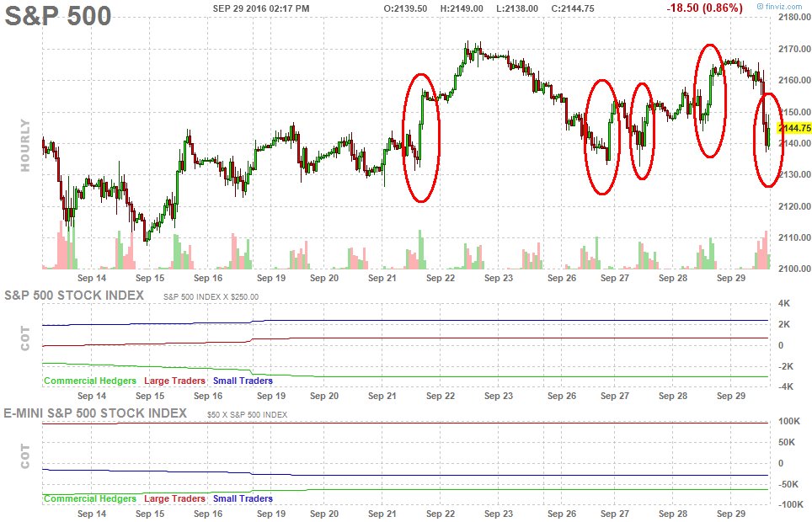
Task: Click the 50K axis label
Action: (x=787, y=442)
